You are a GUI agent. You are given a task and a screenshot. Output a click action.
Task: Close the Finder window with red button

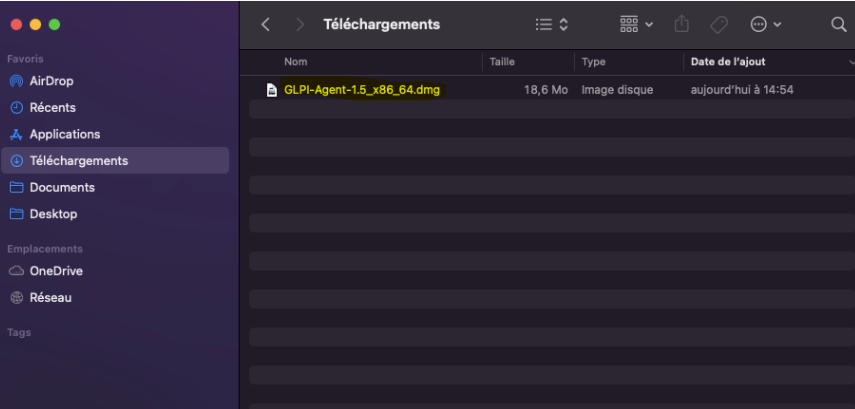coord(16,25)
